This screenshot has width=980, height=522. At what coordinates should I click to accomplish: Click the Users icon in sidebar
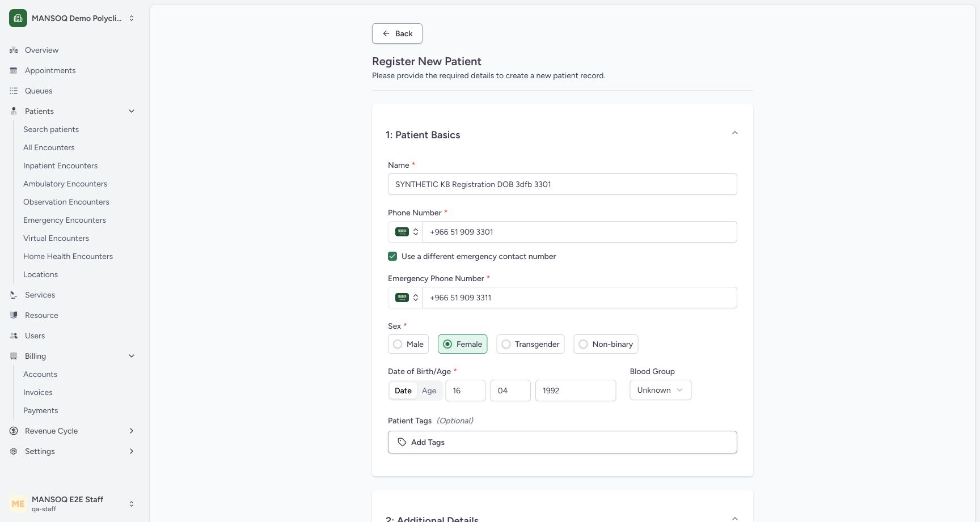pyautogui.click(x=14, y=336)
